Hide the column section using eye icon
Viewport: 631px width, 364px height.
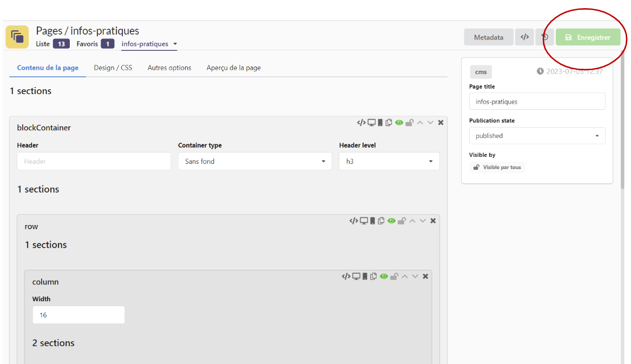click(384, 276)
